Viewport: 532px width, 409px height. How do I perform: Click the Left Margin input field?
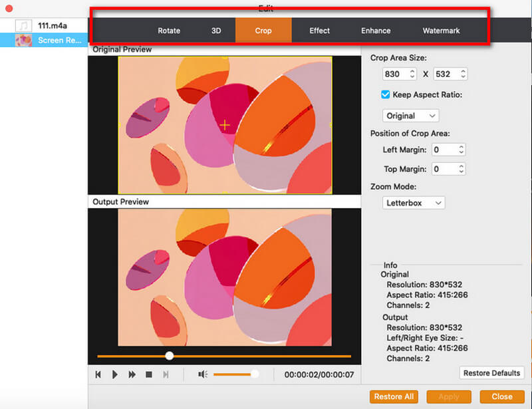444,150
